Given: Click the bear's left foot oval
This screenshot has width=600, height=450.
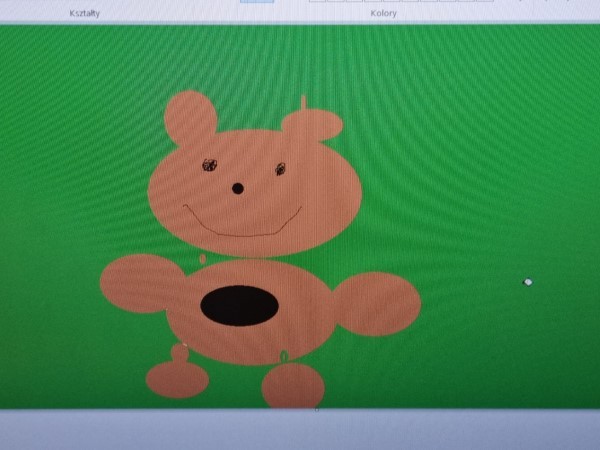Looking at the screenshot, I should coord(178,380).
